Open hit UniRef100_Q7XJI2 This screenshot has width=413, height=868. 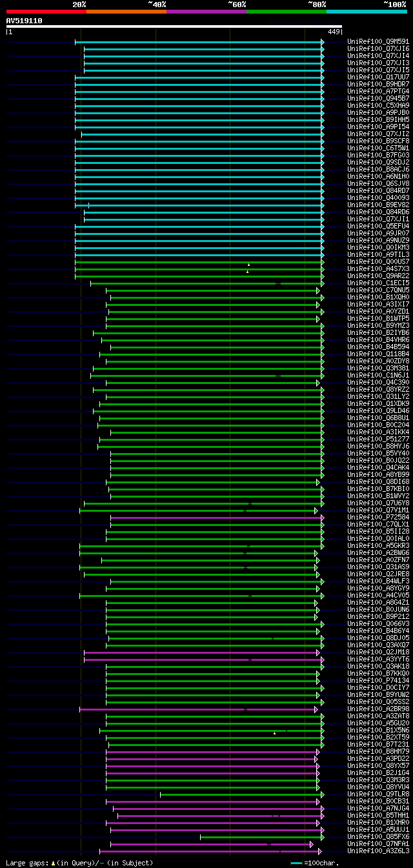click(x=378, y=134)
